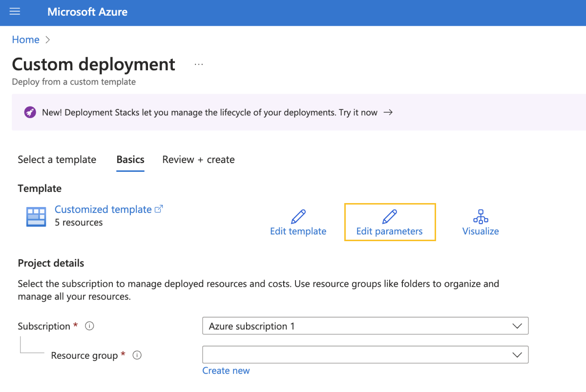
Task: Switch to Select a template tab
Action: [57, 160]
